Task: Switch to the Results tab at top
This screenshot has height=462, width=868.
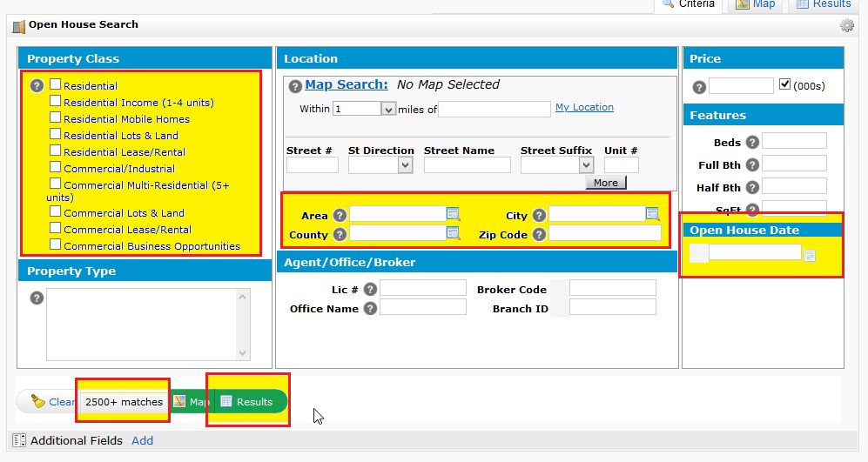Action: pyautogui.click(x=823, y=4)
